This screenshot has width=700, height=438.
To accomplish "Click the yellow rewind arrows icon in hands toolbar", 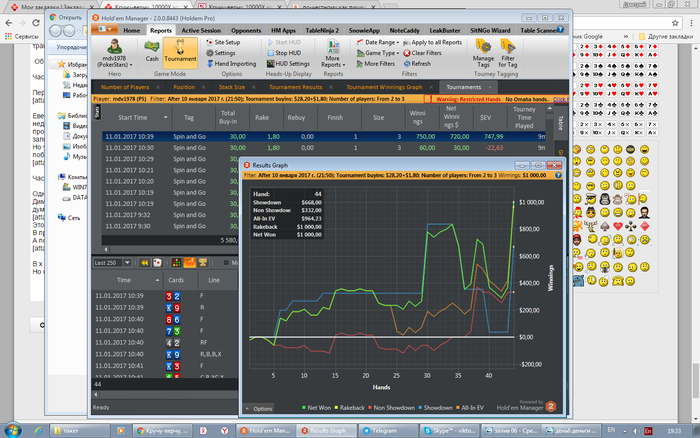I will [x=144, y=263].
